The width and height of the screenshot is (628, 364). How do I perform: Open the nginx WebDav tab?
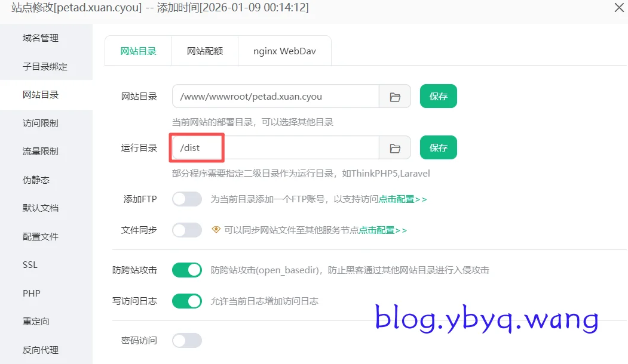(x=284, y=51)
